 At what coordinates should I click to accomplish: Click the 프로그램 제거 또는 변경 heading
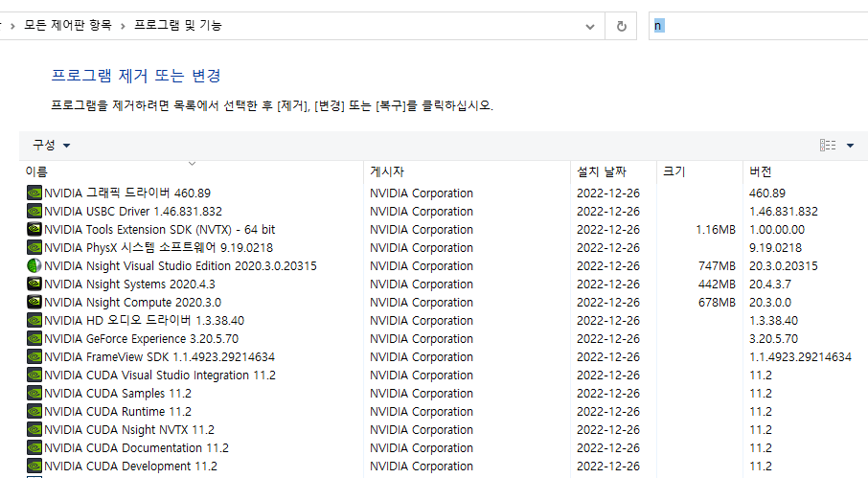(136, 76)
